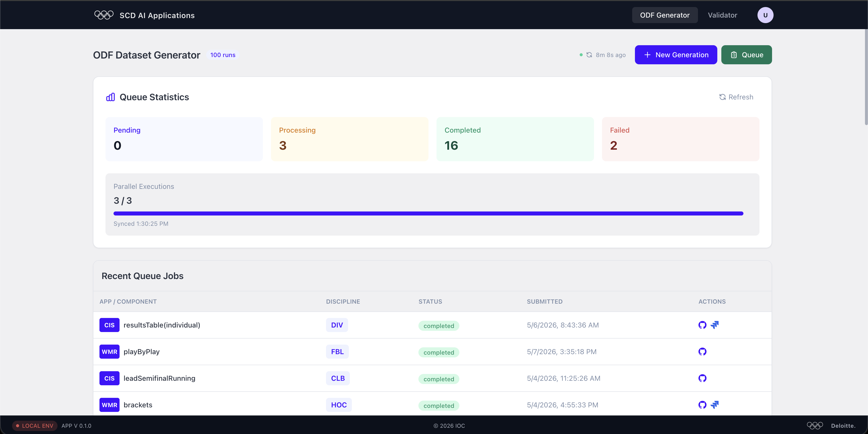Open GitHub link for playByPlay job

coord(702,352)
